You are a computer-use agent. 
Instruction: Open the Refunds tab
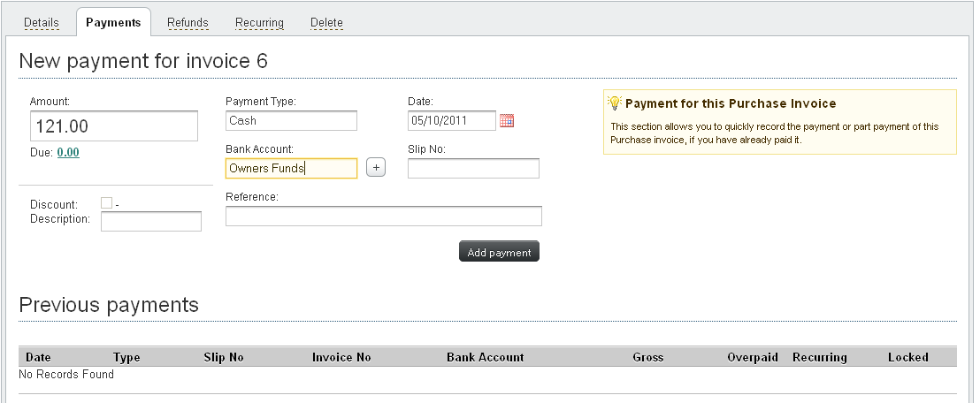pyautogui.click(x=188, y=22)
